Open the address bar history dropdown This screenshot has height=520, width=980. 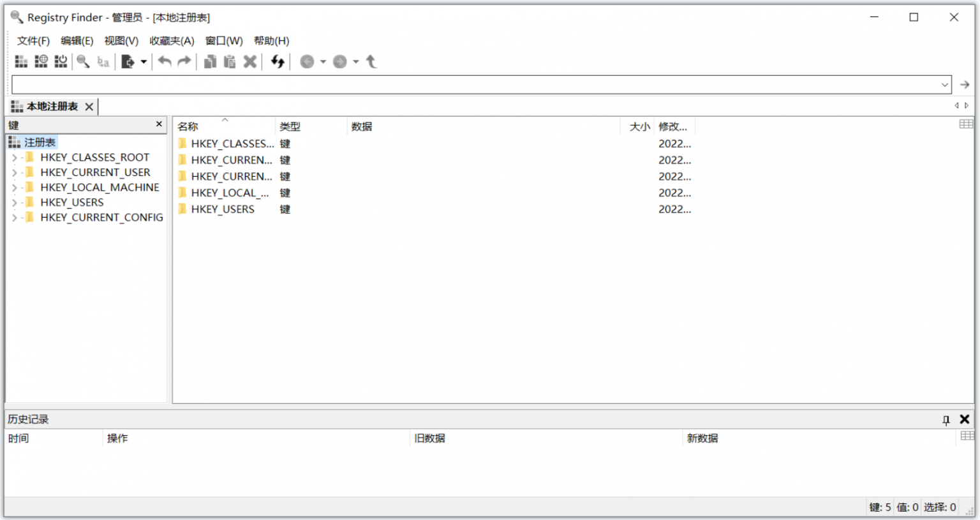tap(945, 84)
